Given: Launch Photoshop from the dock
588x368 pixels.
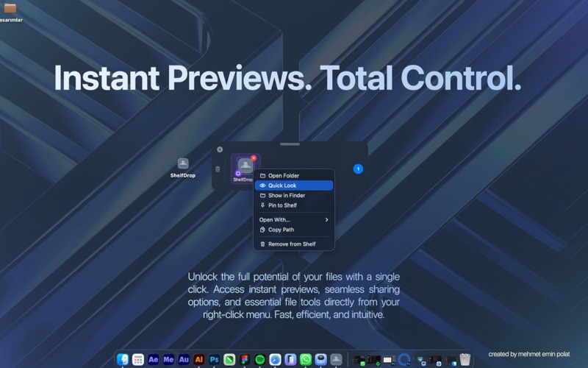Looking at the screenshot, I should [x=214, y=359].
